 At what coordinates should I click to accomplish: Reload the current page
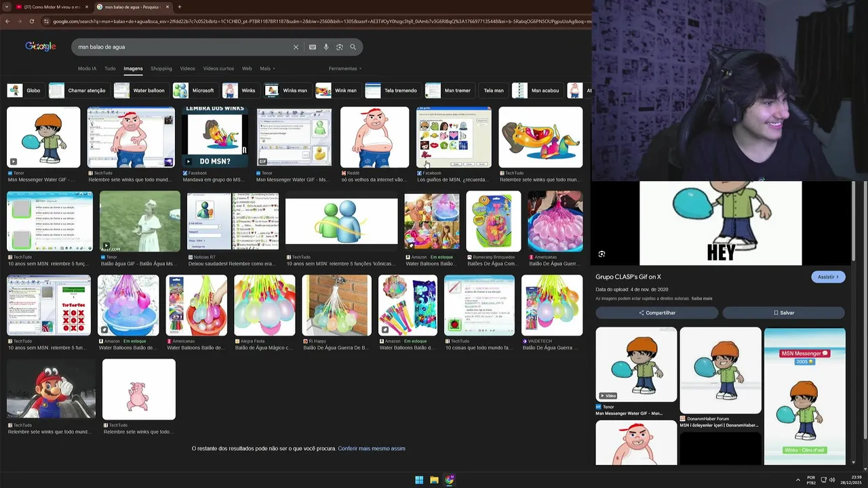[x=31, y=21]
